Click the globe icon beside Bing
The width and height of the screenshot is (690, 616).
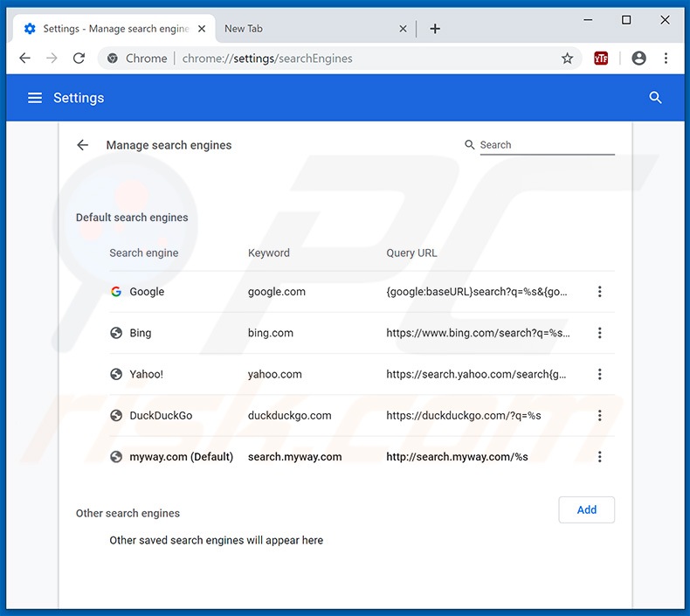click(116, 333)
